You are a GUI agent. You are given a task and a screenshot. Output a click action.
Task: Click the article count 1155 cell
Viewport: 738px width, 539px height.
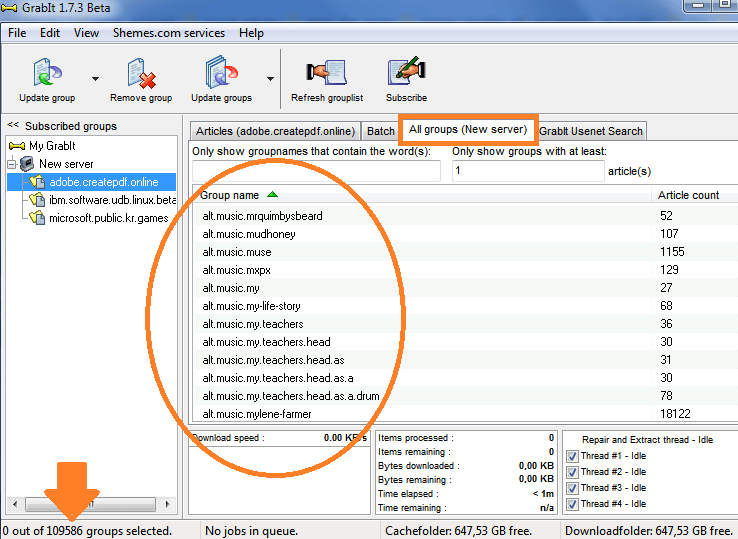tap(672, 251)
